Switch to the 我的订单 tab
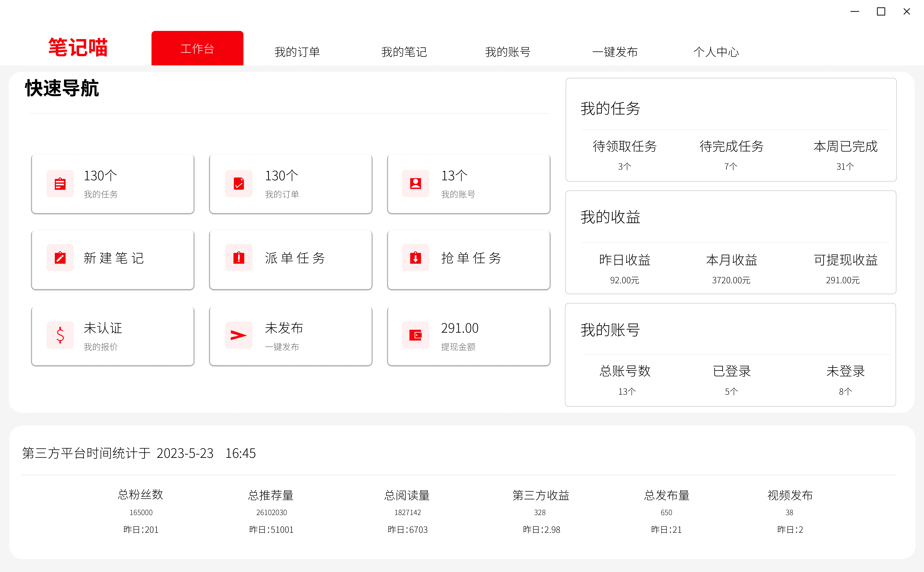924x572 pixels. click(297, 52)
